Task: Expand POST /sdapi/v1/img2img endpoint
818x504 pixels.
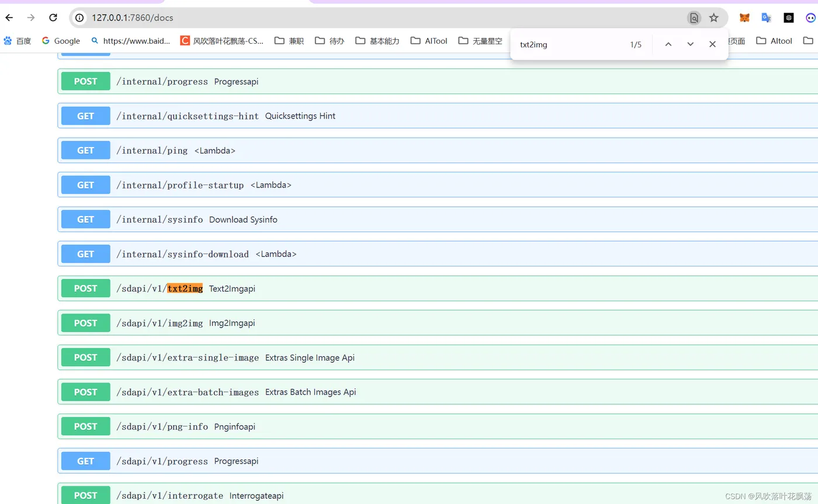Action: 438,322
